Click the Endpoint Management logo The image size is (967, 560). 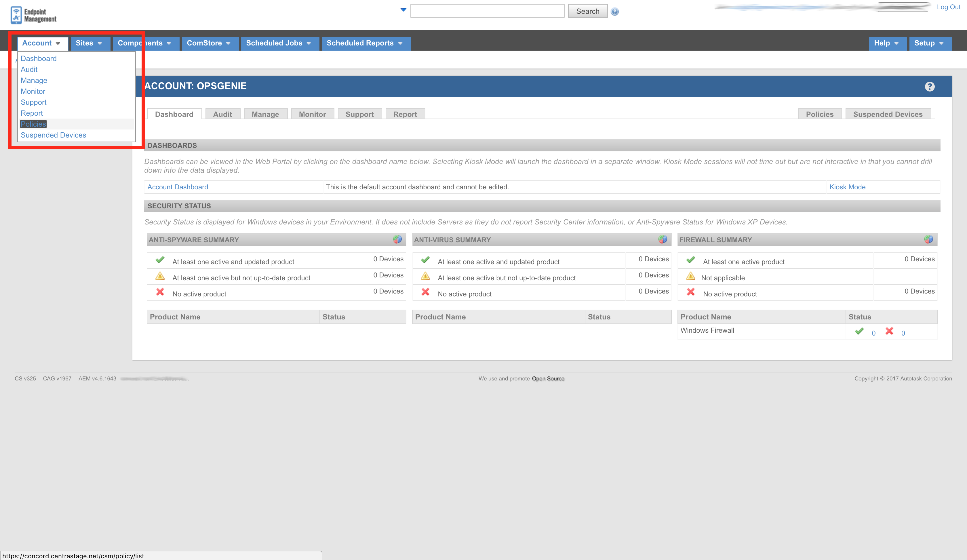(x=33, y=15)
